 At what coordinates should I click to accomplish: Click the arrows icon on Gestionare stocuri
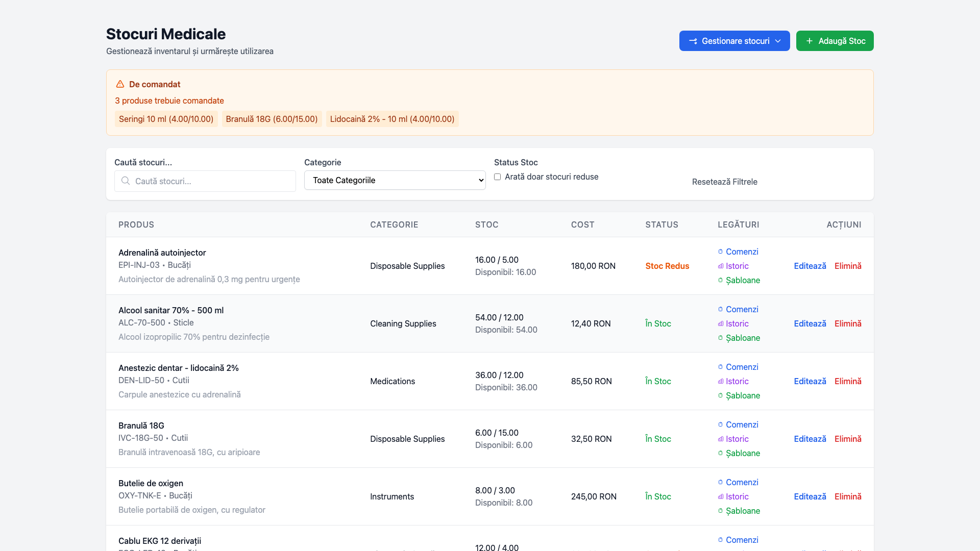(693, 41)
